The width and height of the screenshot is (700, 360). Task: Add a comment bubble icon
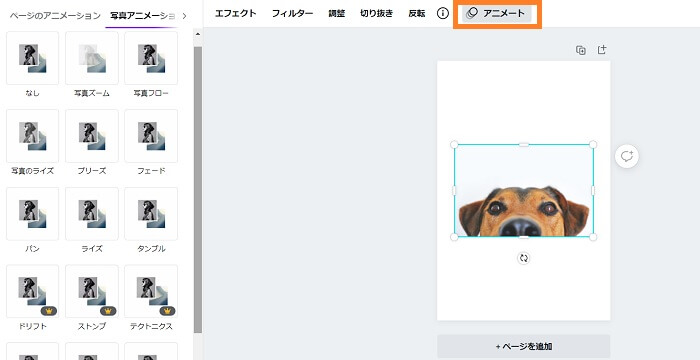[627, 156]
